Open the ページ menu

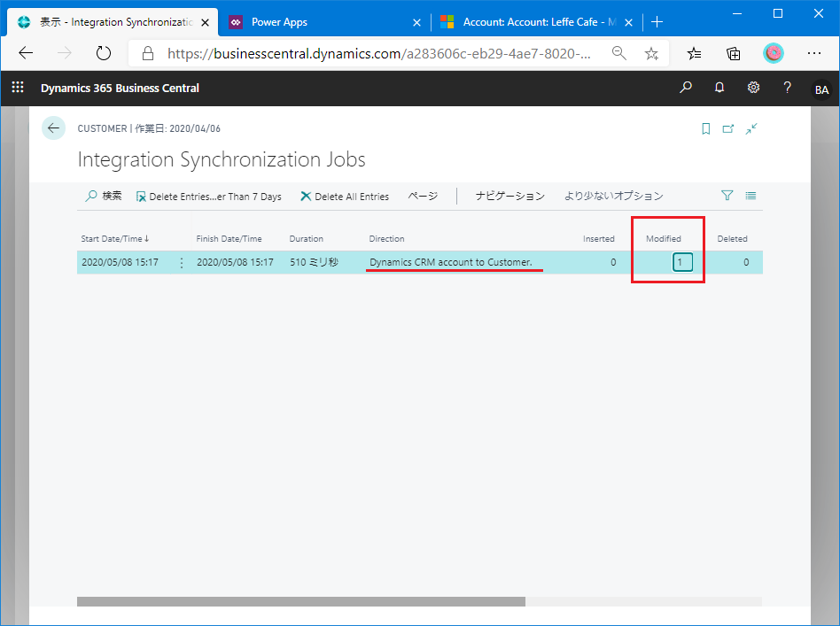tap(423, 196)
